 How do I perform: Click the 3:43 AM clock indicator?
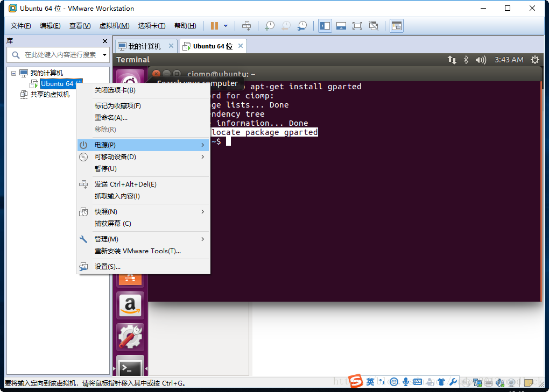pos(509,60)
